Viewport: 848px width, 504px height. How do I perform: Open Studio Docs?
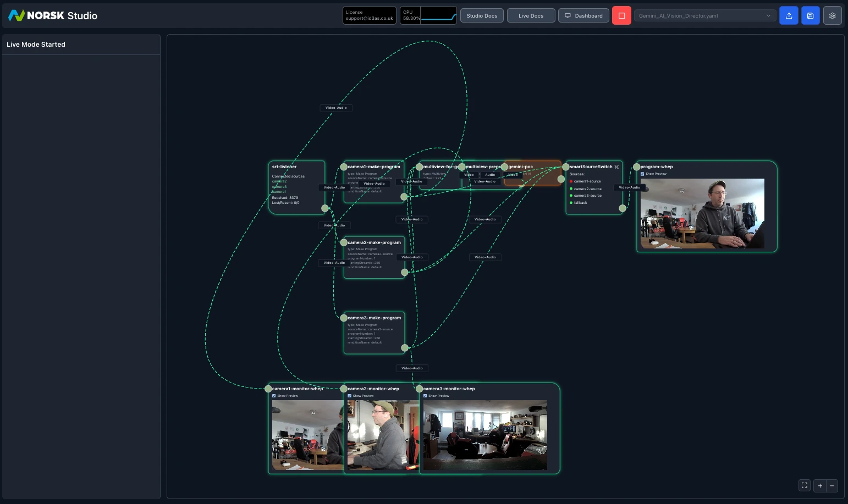[482, 15]
